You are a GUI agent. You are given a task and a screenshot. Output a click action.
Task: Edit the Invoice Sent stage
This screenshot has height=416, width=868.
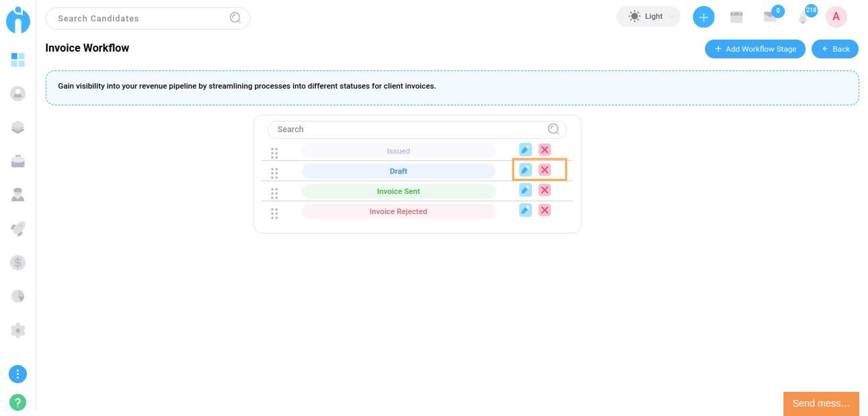(x=525, y=190)
